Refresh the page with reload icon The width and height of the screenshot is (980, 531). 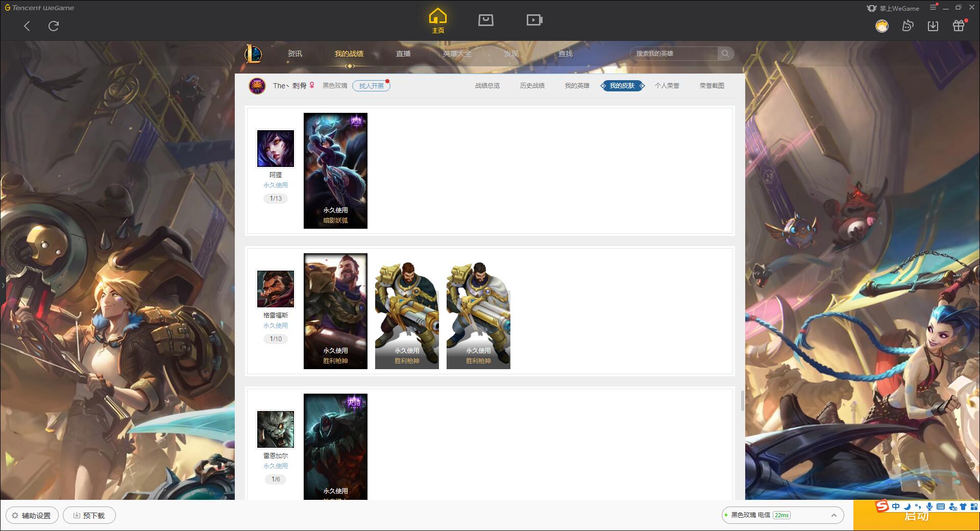(x=54, y=26)
